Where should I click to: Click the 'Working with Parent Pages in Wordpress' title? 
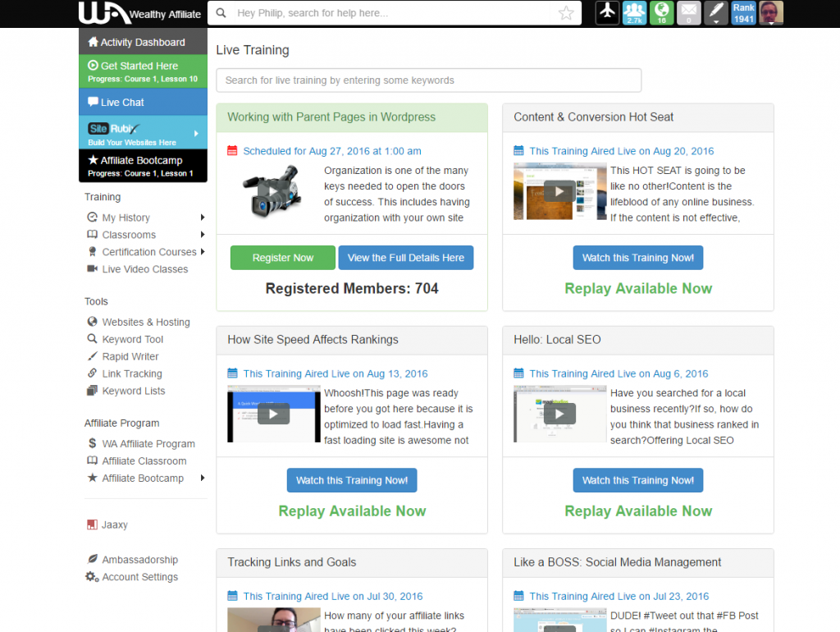(331, 117)
